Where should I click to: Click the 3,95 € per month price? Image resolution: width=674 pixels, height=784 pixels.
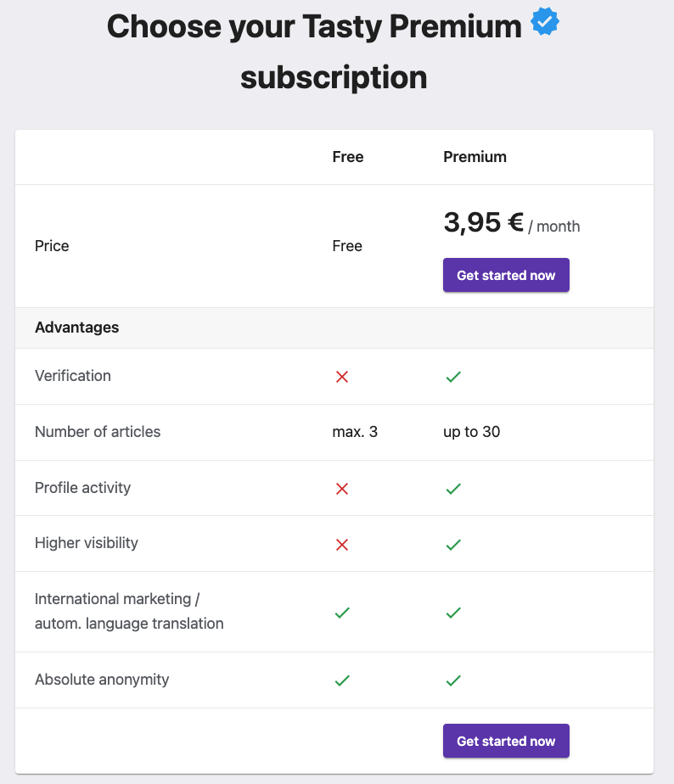tap(511, 222)
